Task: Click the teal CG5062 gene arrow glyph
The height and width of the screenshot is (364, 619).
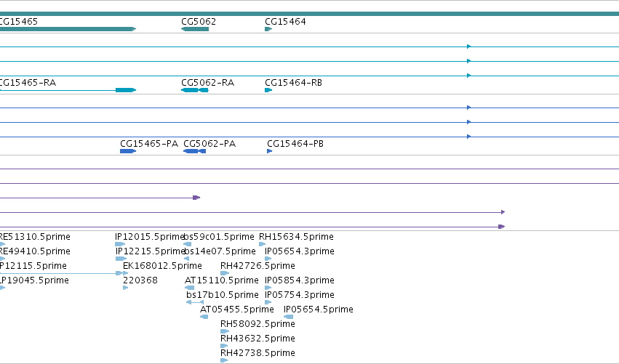Action: click(195, 29)
